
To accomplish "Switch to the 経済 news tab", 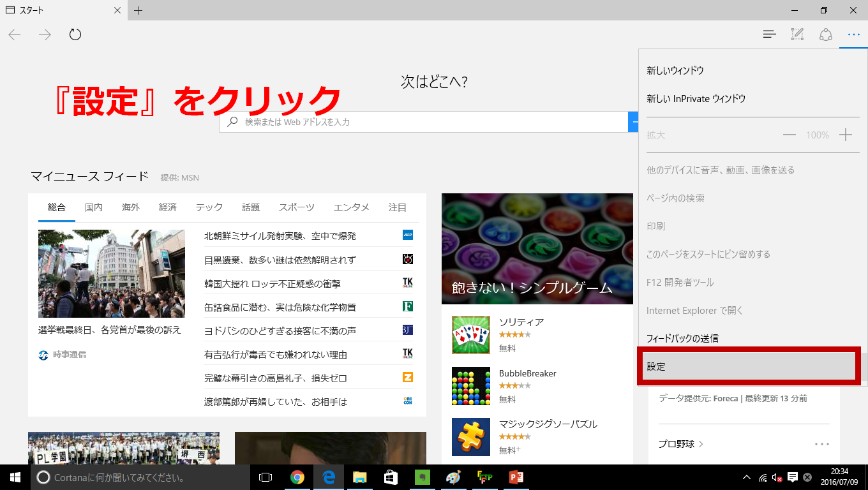I will pyautogui.click(x=168, y=207).
